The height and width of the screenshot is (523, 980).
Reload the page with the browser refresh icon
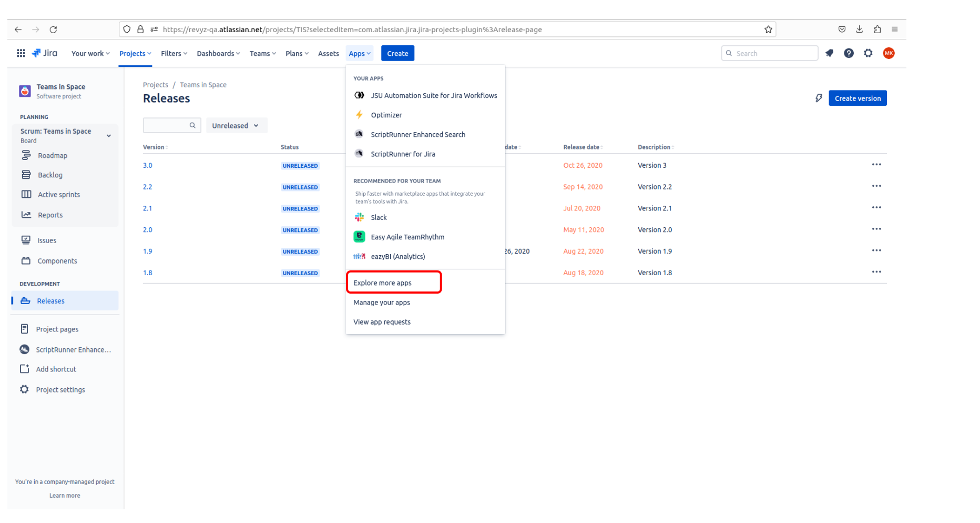click(53, 29)
